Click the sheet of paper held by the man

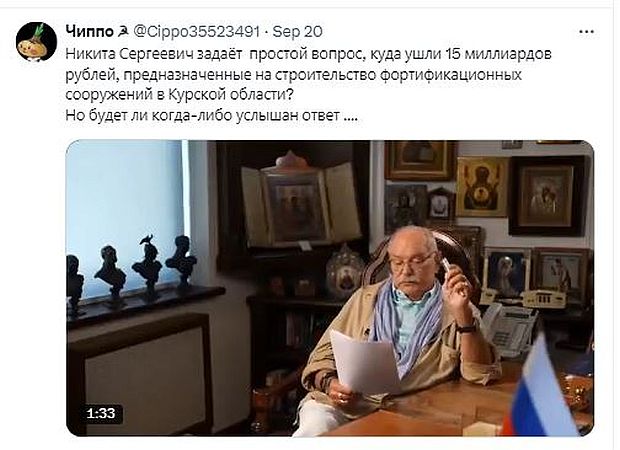point(365,363)
